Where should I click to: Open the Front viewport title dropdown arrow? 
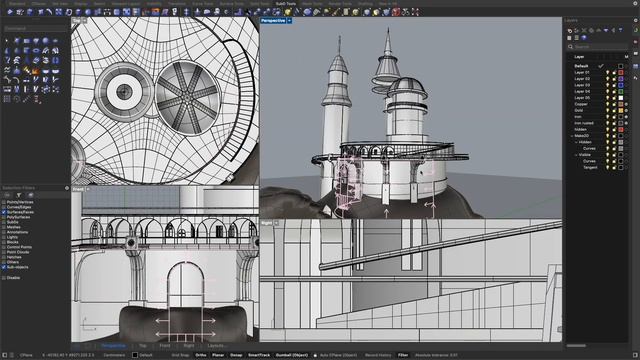pos(88,189)
